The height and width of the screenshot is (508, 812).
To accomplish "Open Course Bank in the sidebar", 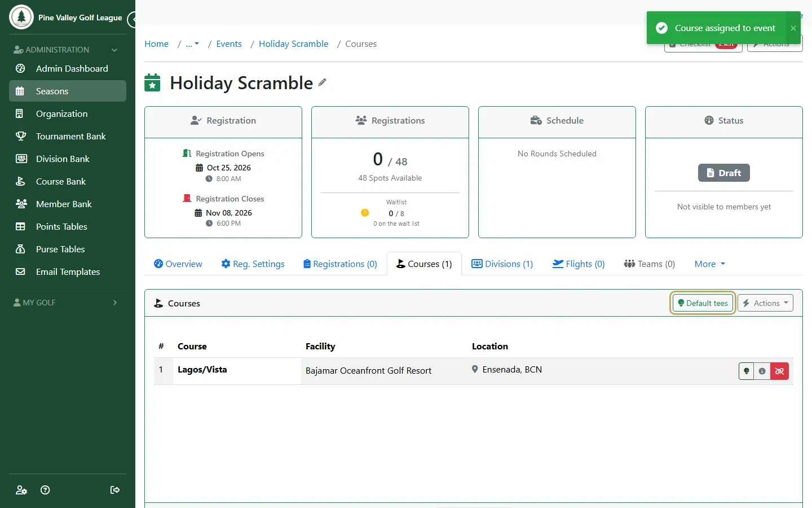I will click(x=68, y=181).
